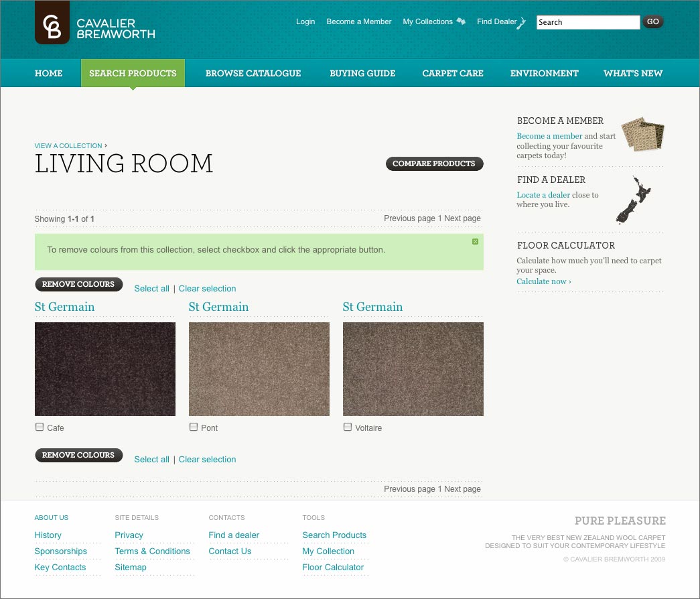Open the Search Products tab

tap(133, 73)
